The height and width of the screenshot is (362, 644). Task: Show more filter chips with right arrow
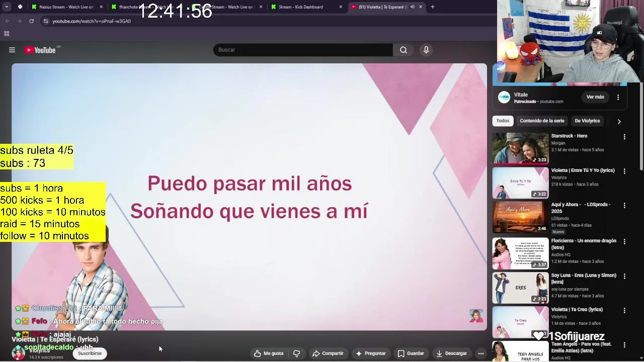[619, 121]
